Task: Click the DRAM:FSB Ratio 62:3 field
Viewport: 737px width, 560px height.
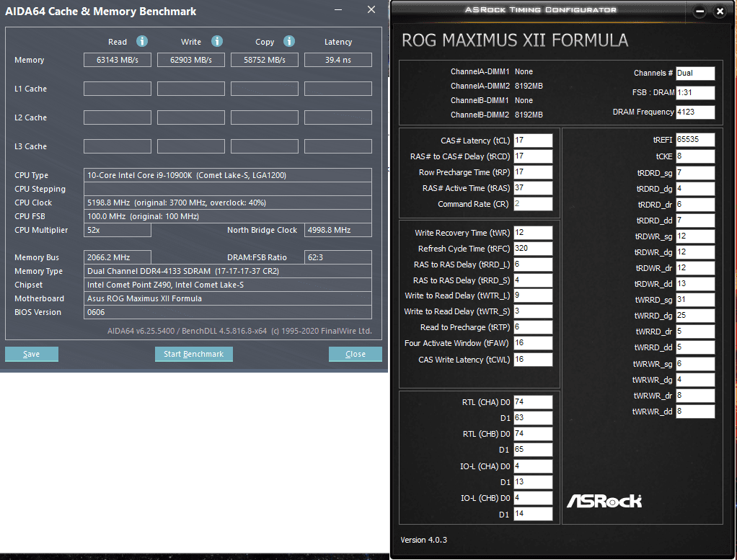Action: coord(338,257)
